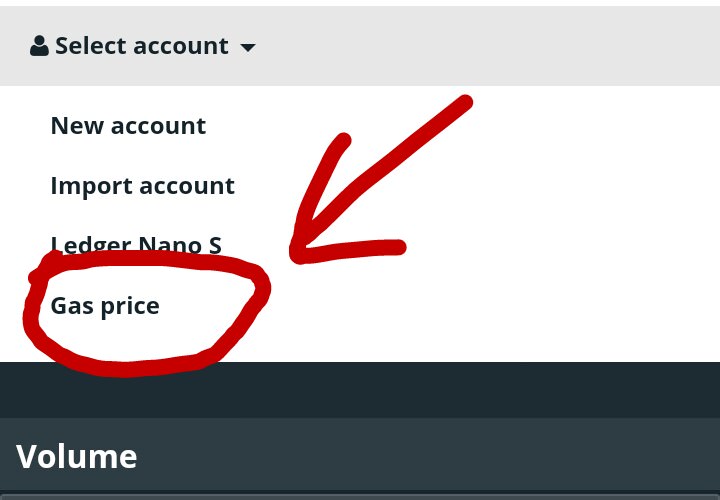The height and width of the screenshot is (500, 720).
Task: Choose New account from the menu
Action: click(128, 126)
